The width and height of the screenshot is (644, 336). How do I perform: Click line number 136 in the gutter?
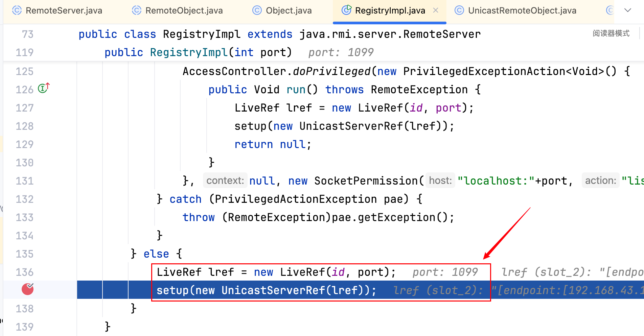(25, 272)
